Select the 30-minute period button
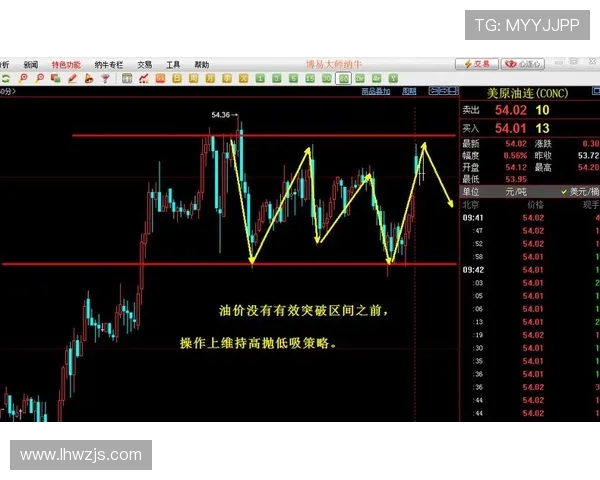600x480 pixels. point(326,78)
